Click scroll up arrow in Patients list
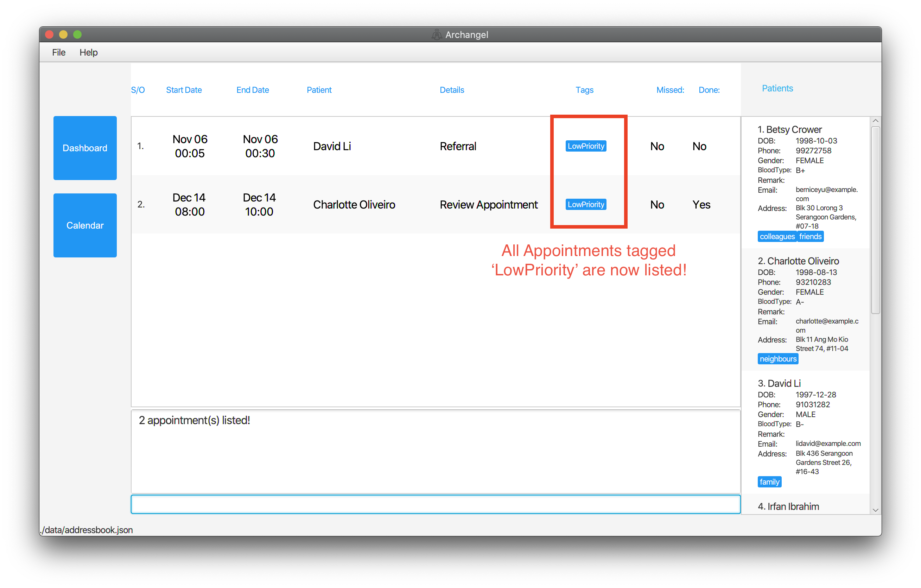921x588 pixels. [875, 121]
